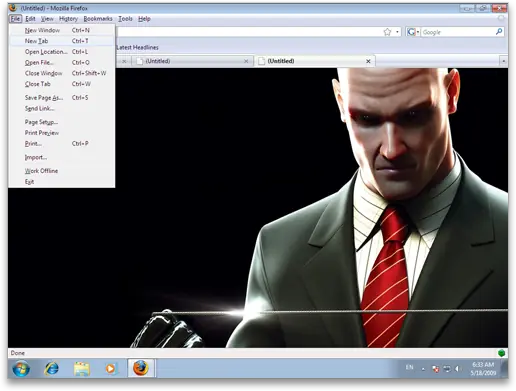
Task: Open the search engine selector dropdown arrow
Action: pos(418,32)
